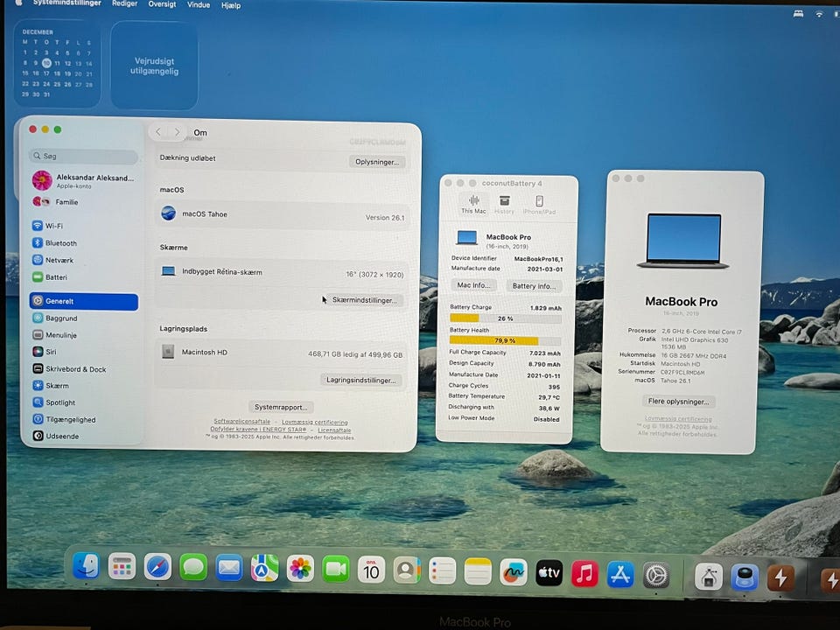The height and width of the screenshot is (630, 840).
Task: Click Flere oplysninger in MacBook Pro window
Action: [x=678, y=402]
